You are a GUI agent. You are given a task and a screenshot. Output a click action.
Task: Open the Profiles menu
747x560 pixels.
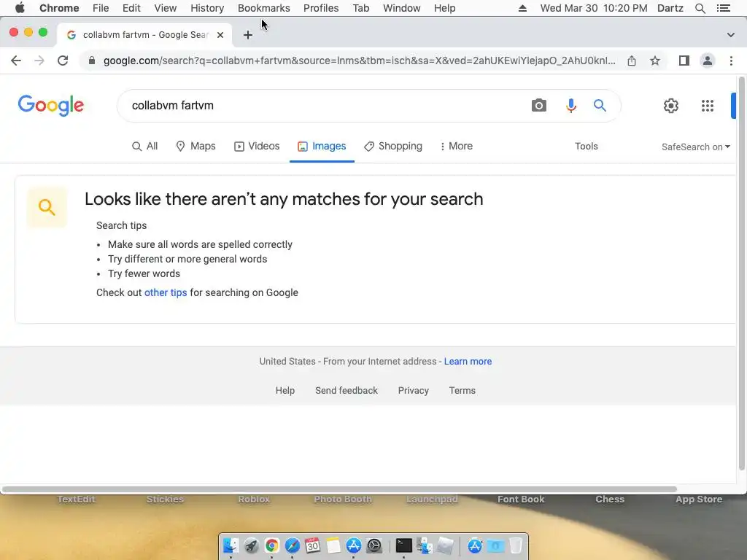click(321, 8)
